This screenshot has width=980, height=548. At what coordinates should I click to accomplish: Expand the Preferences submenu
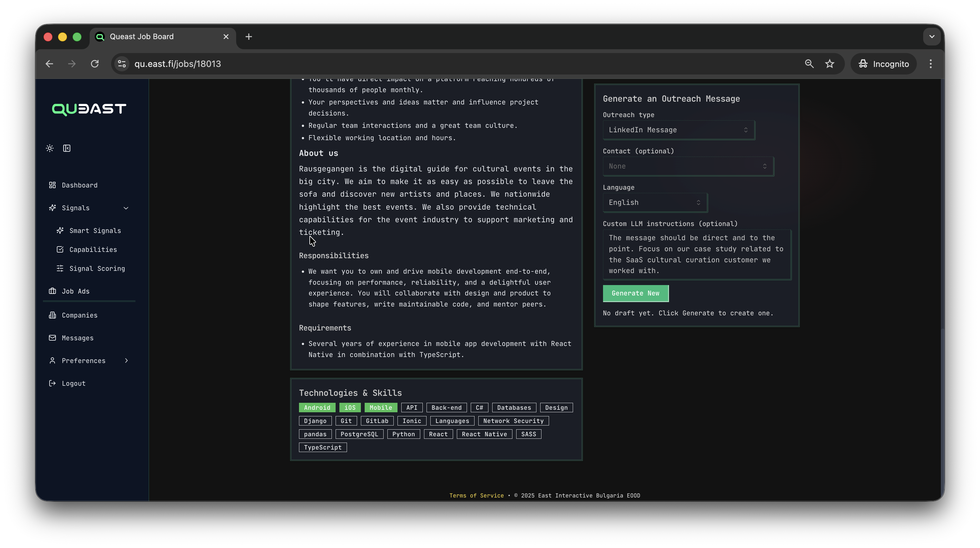(83, 360)
